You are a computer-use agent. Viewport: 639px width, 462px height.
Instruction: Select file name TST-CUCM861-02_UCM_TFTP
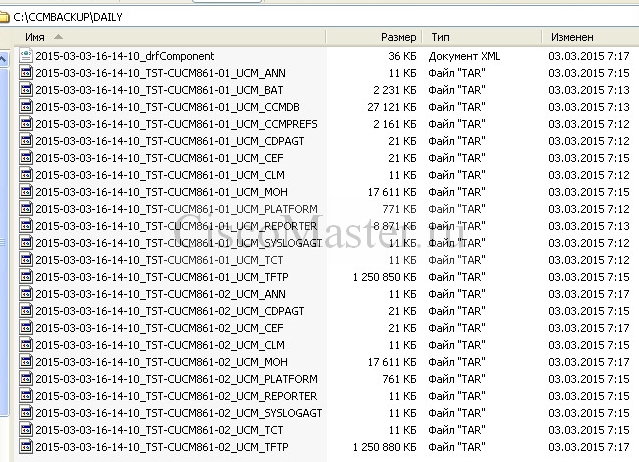[x=162, y=447]
